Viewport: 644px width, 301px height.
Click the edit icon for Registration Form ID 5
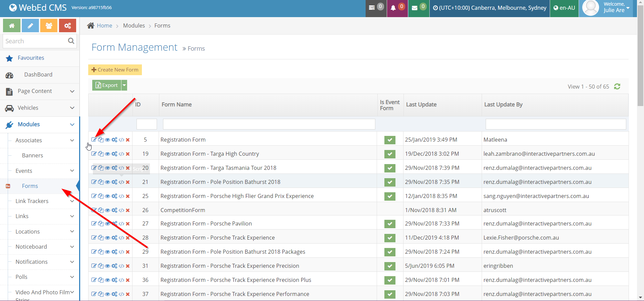tap(94, 140)
